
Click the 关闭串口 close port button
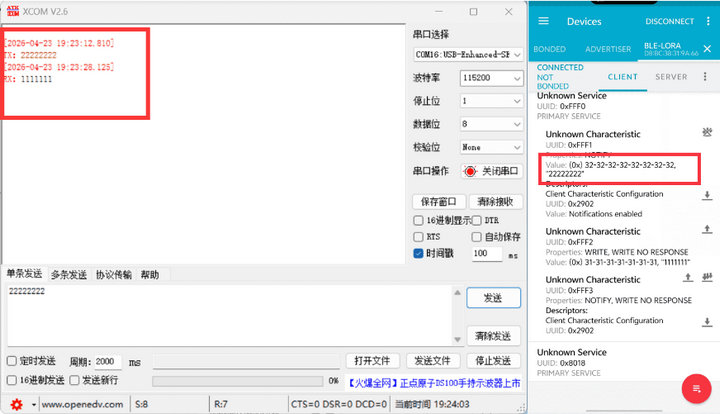point(491,171)
